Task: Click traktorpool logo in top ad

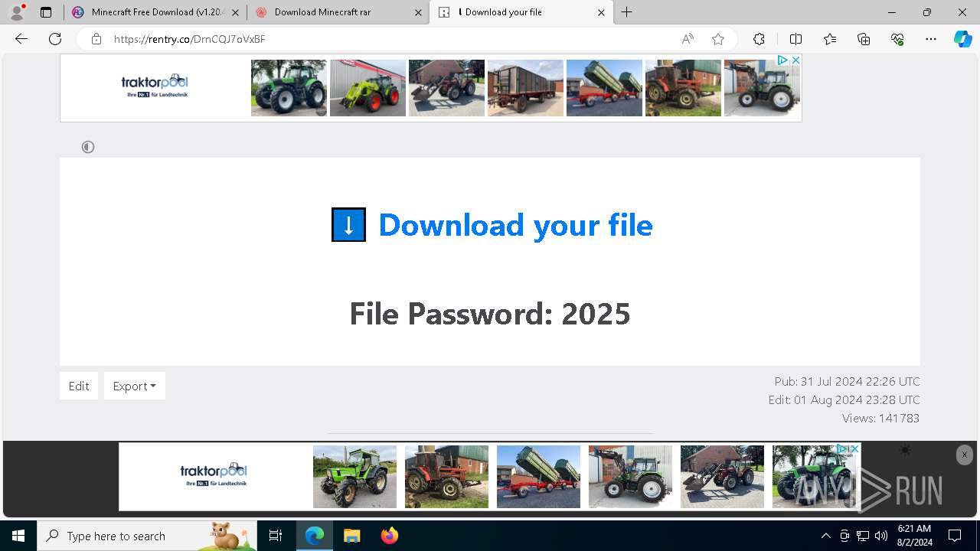Action: 155,86
